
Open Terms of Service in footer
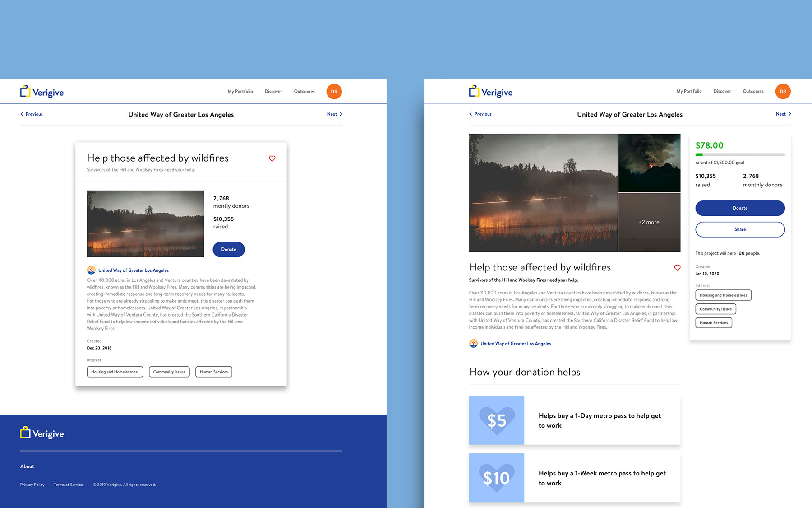point(68,485)
